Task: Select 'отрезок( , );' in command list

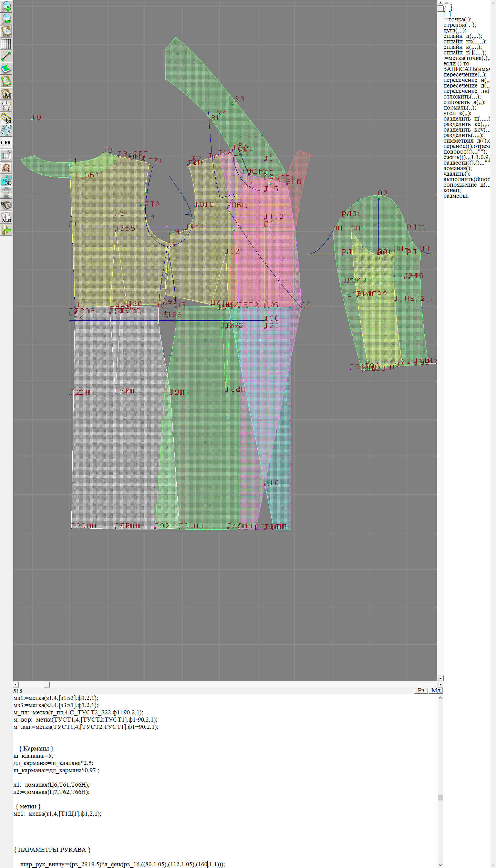Action: (x=459, y=25)
